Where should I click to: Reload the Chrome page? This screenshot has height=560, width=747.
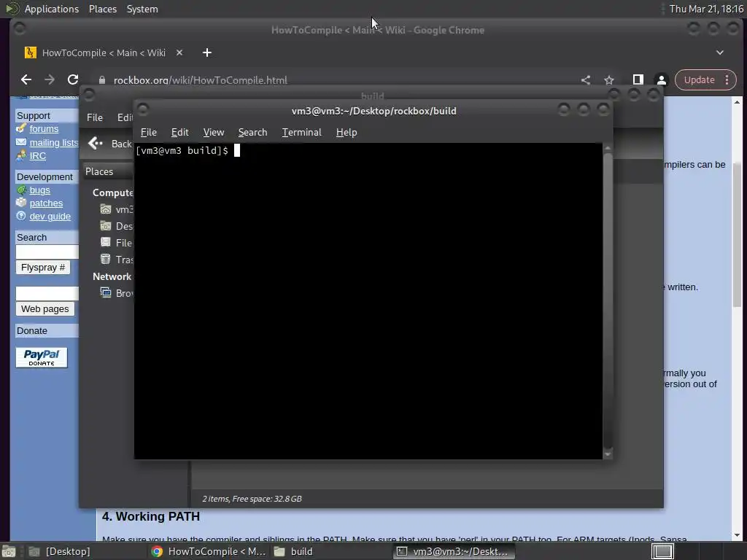72,79
